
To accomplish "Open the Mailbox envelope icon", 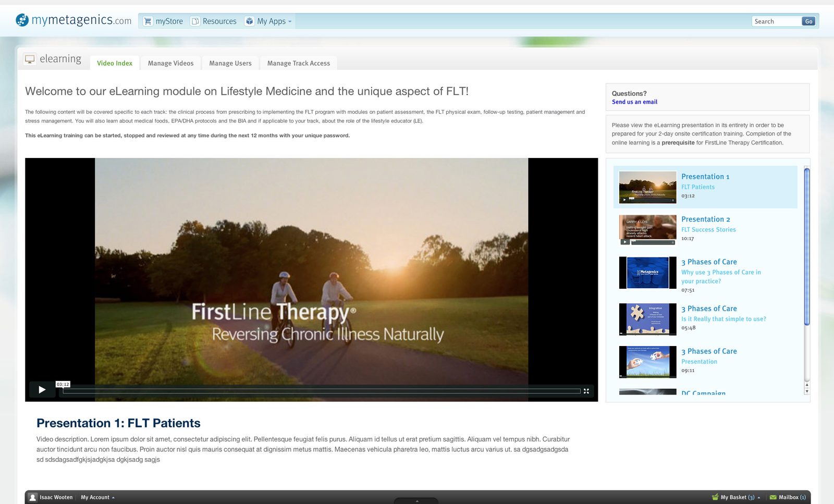I will pos(773,497).
